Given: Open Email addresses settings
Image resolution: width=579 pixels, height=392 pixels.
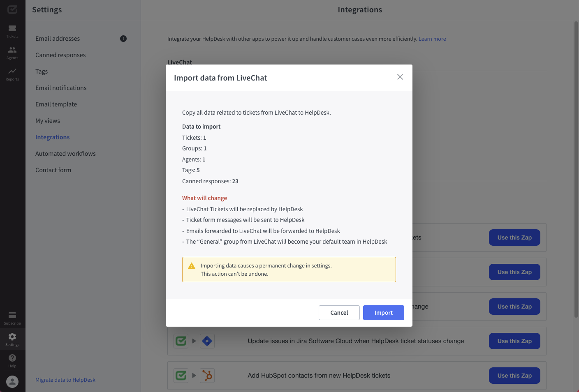Looking at the screenshot, I should pyautogui.click(x=58, y=39).
